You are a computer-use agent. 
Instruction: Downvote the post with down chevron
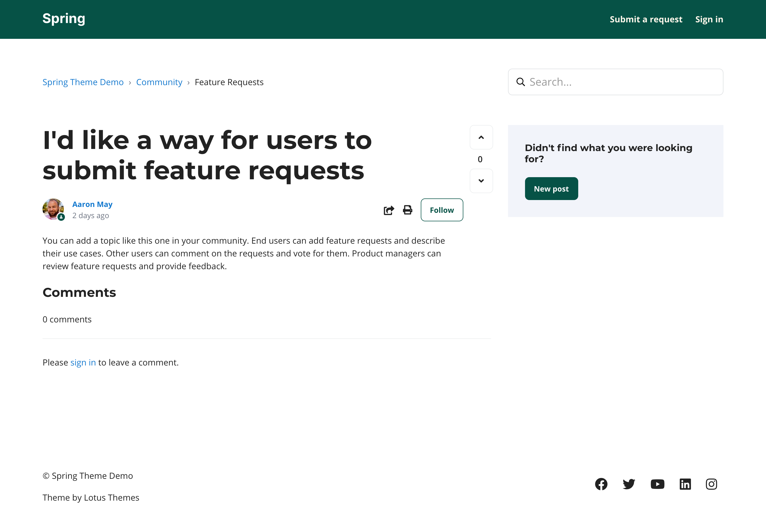click(481, 181)
